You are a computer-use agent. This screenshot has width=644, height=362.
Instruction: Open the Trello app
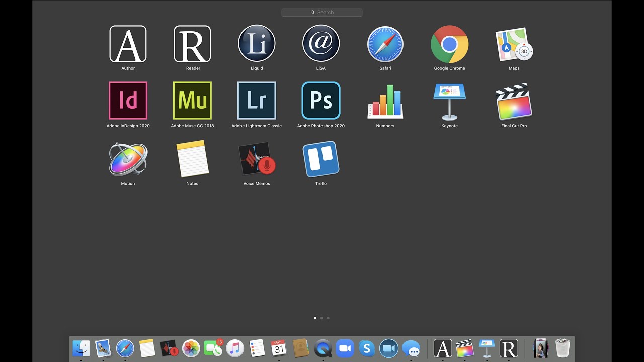[x=321, y=159]
